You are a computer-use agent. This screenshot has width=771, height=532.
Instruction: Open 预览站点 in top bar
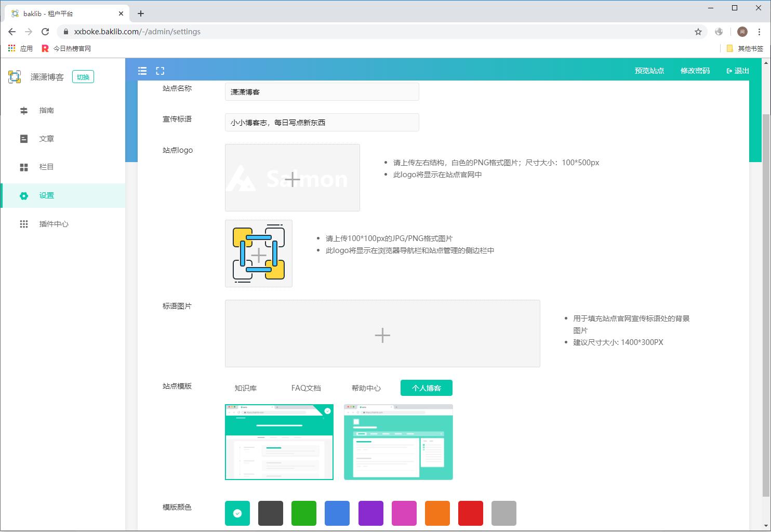(648, 71)
